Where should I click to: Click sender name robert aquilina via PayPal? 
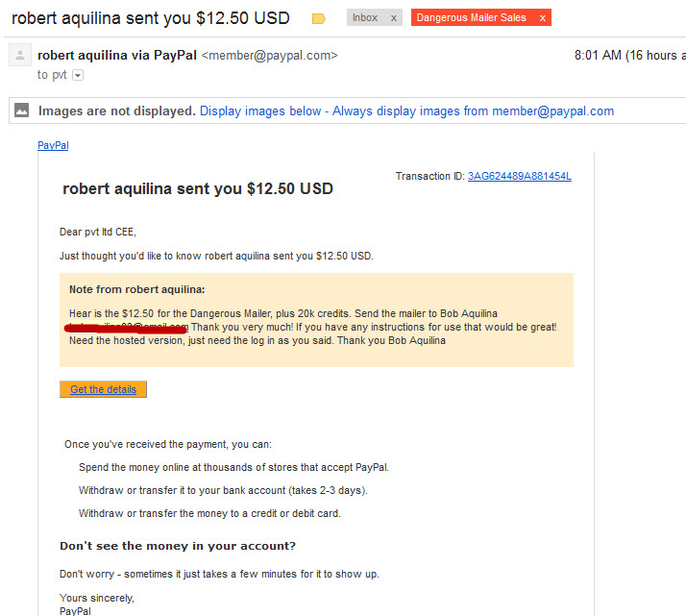(x=117, y=55)
